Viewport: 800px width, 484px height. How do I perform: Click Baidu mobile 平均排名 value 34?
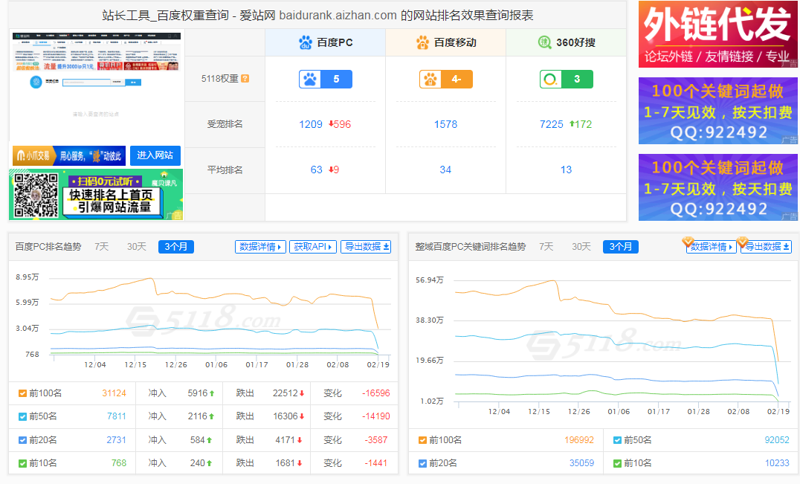(x=445, y=170)
